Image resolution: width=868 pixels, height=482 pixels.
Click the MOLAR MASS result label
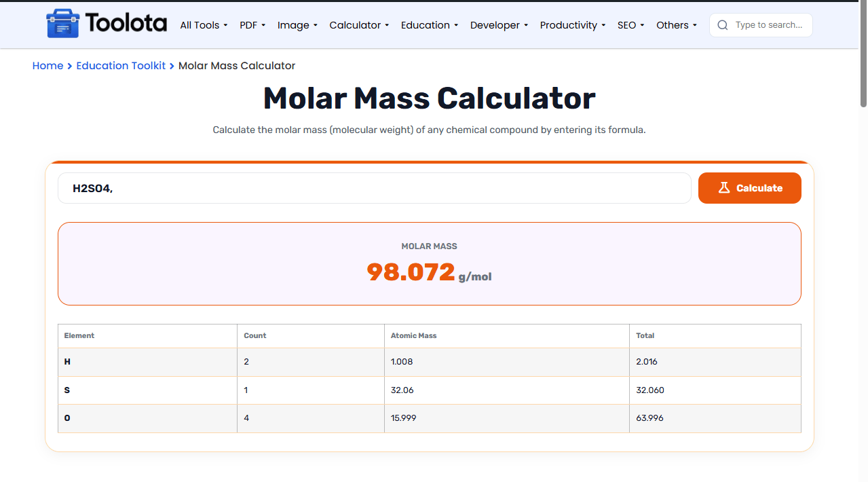(430, 246)
